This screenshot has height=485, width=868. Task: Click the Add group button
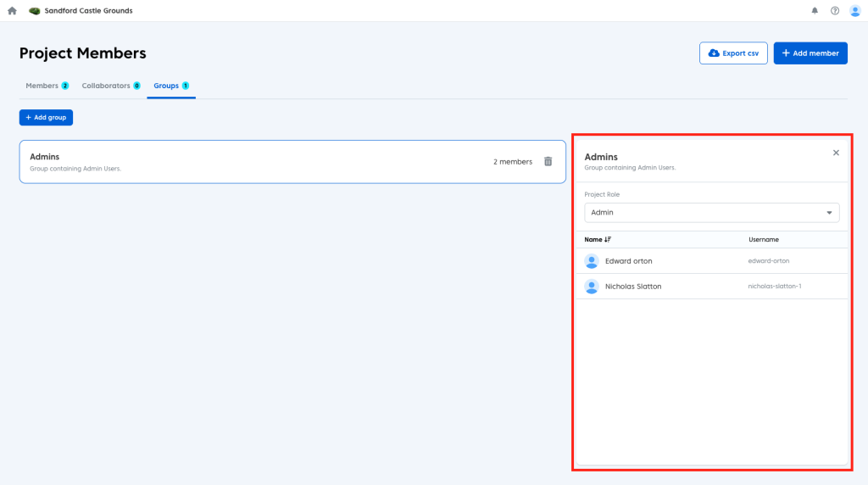click(x=46, y=117)
